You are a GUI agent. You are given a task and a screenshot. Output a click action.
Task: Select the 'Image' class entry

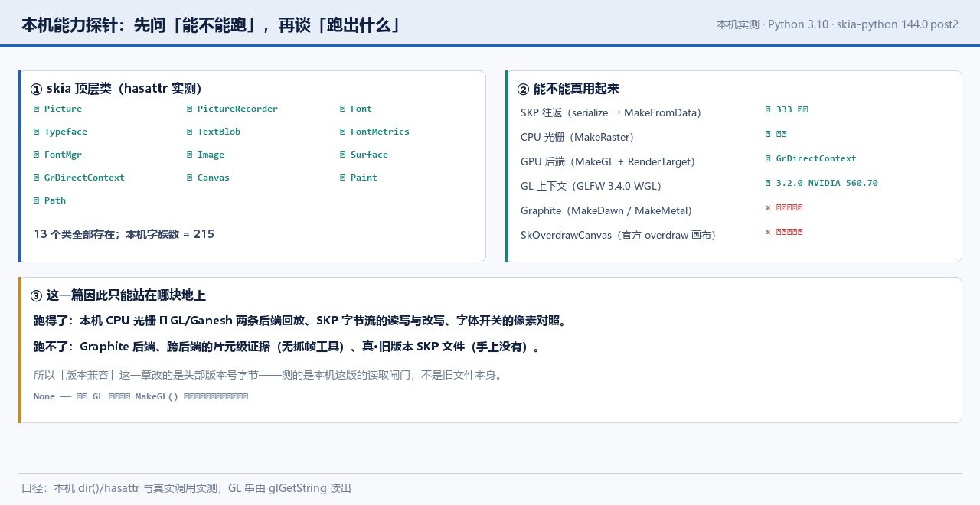[206, 155]
